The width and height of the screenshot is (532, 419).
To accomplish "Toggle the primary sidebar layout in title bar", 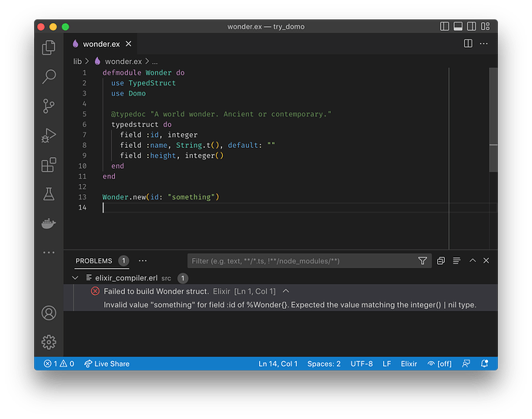I will point(444,26).
